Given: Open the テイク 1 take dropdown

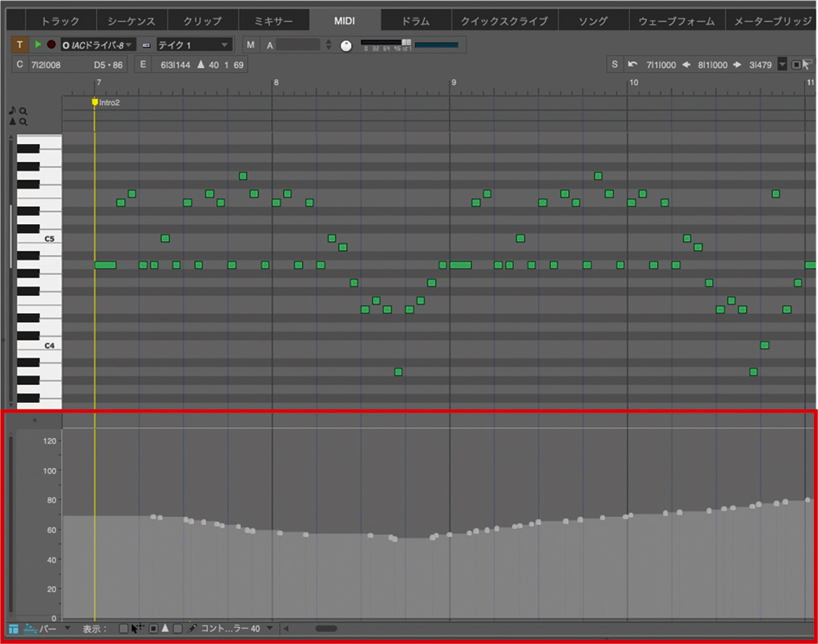Looking at the screenshot, I should tap(193, 45).
